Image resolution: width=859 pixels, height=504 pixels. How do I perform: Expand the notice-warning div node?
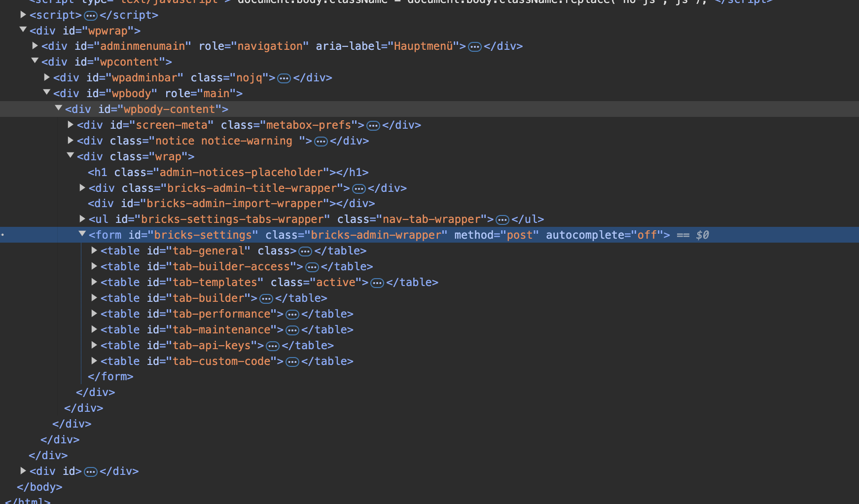[70, 140]
